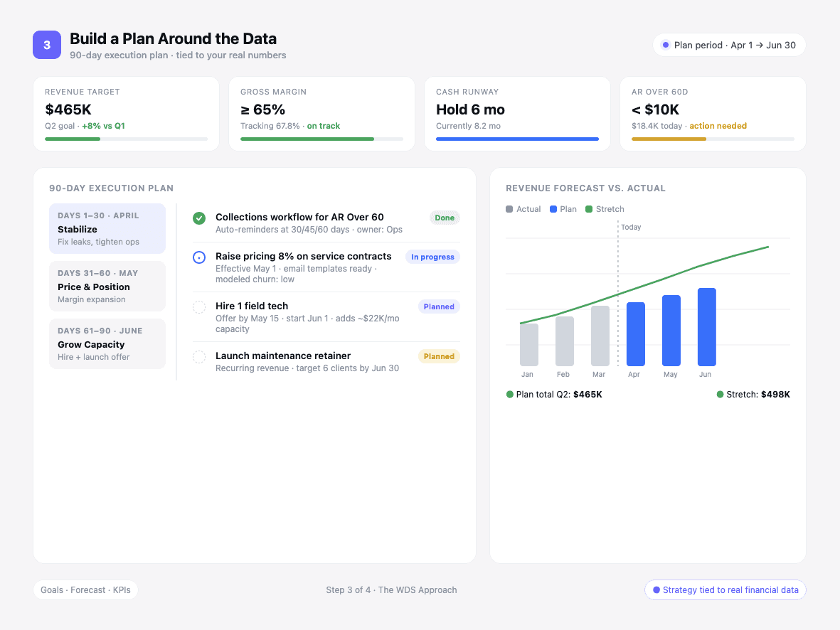Image resolution: width=840 pixels, height=630 pixels.
Task: Toggle the Plan series in chart legend
Action: [561, 209]
